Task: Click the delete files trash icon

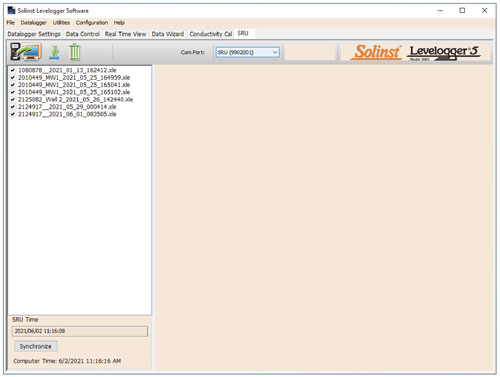Action: [x=75, y=52]
